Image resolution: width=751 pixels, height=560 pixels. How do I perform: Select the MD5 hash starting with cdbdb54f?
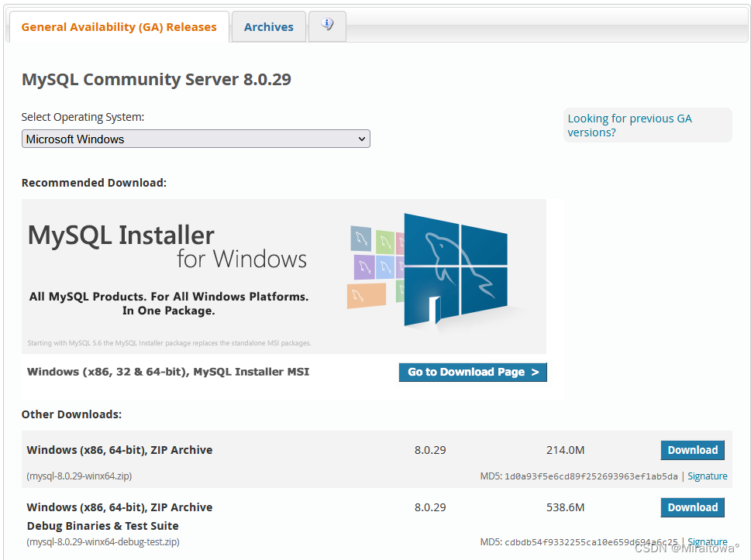[x=591, y=542]
